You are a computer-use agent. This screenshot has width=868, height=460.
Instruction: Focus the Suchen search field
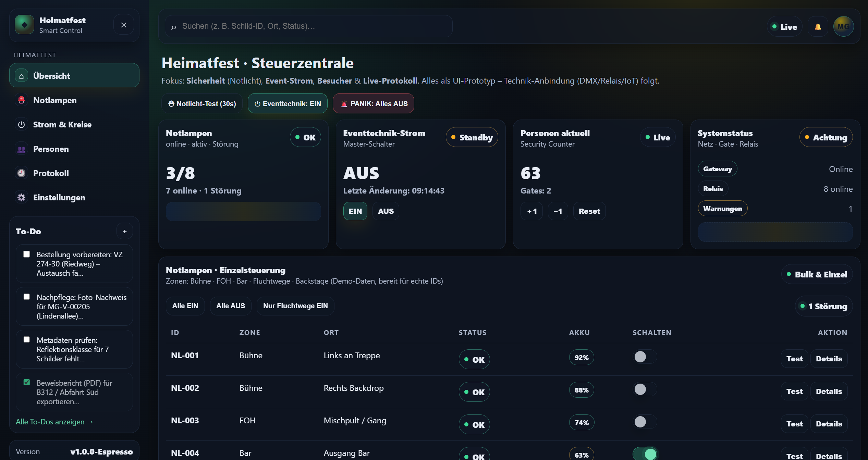(308, 26)
